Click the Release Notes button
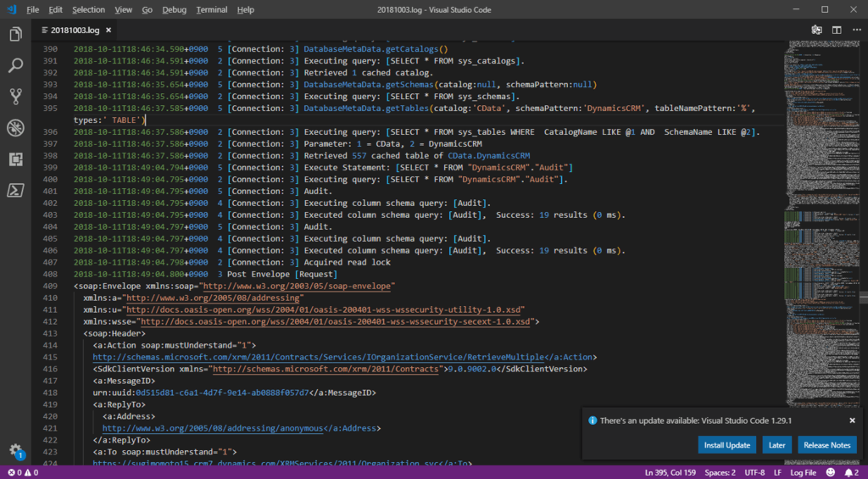Screen dimensions: 868x479 pyautogui.click(x=826, y=445)
